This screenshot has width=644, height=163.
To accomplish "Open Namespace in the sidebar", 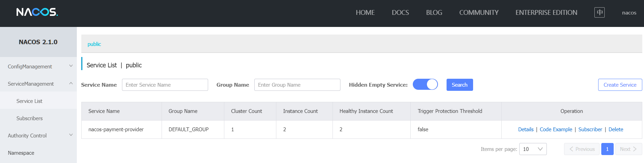I will tap(38, 153).
